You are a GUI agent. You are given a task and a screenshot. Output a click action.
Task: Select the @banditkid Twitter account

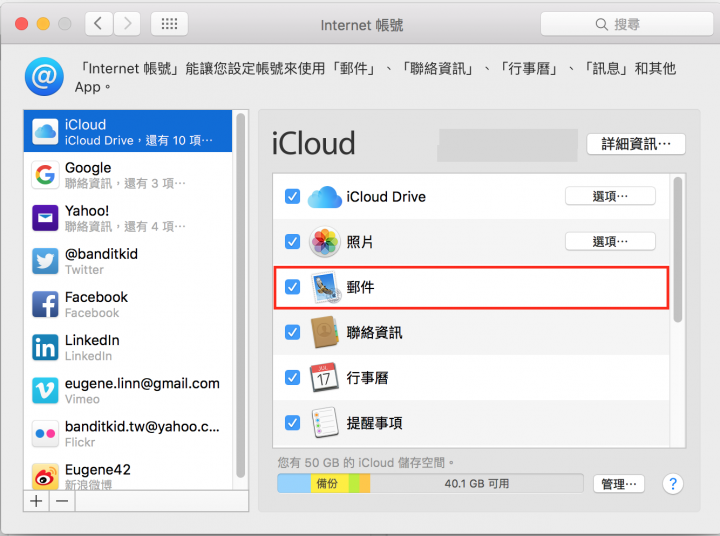128,261
